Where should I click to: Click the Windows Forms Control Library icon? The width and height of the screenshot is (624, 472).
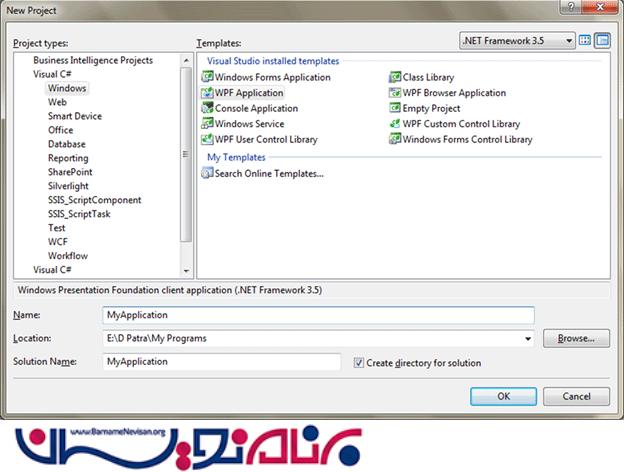(395, 139)
